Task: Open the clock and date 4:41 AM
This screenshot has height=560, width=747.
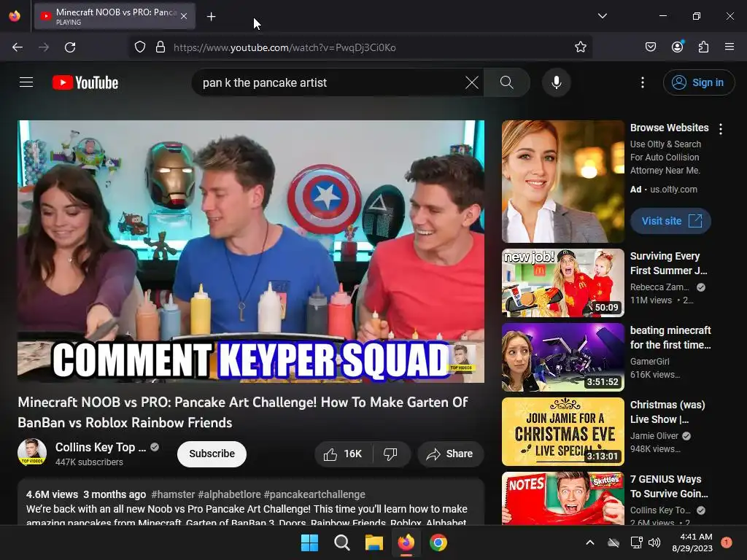Action: pos(692,542)
